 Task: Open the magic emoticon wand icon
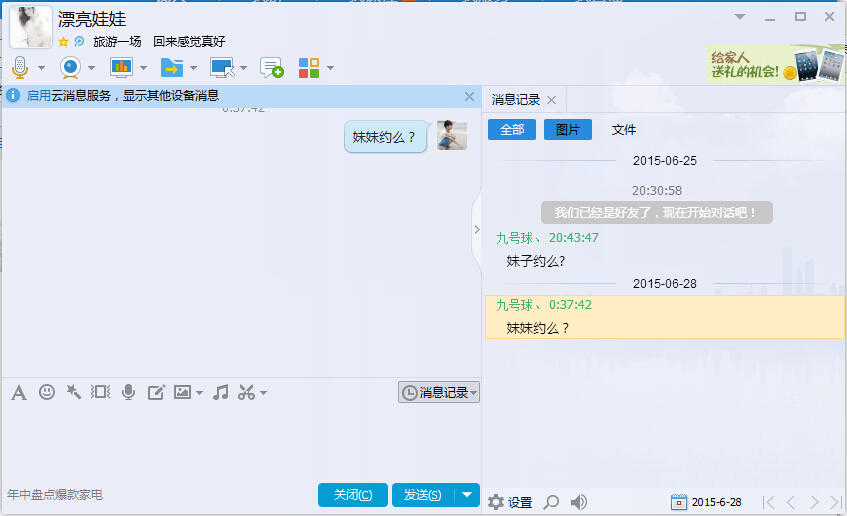coord(73,392)
